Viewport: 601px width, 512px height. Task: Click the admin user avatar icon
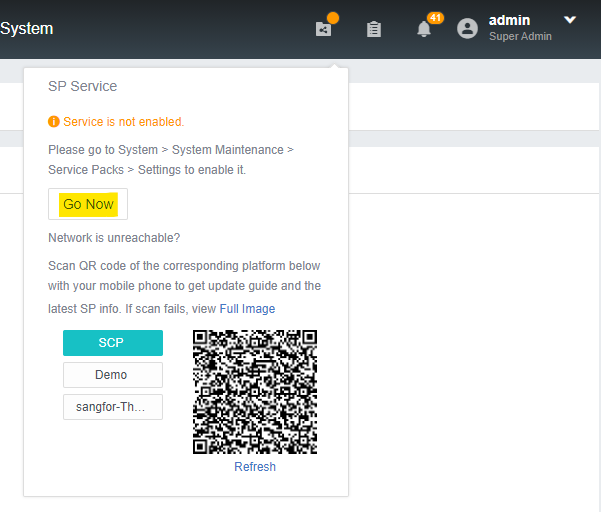pos(467,28)
